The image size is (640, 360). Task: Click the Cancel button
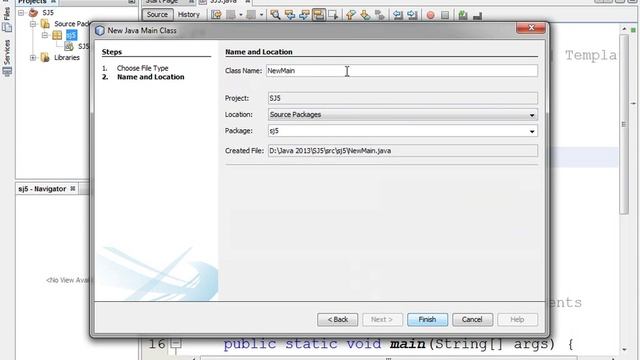tap(472, 320)
